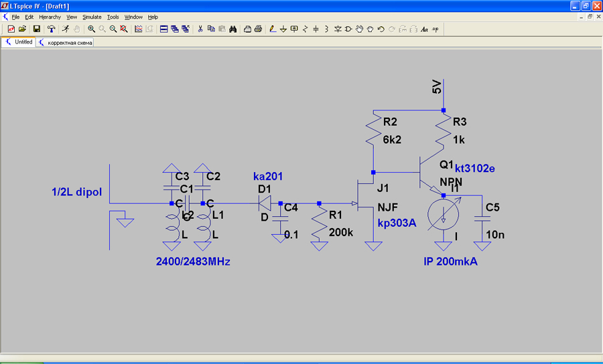Open the Tools menu
This screenshot has width=603, height=364.
pos(113,17)
